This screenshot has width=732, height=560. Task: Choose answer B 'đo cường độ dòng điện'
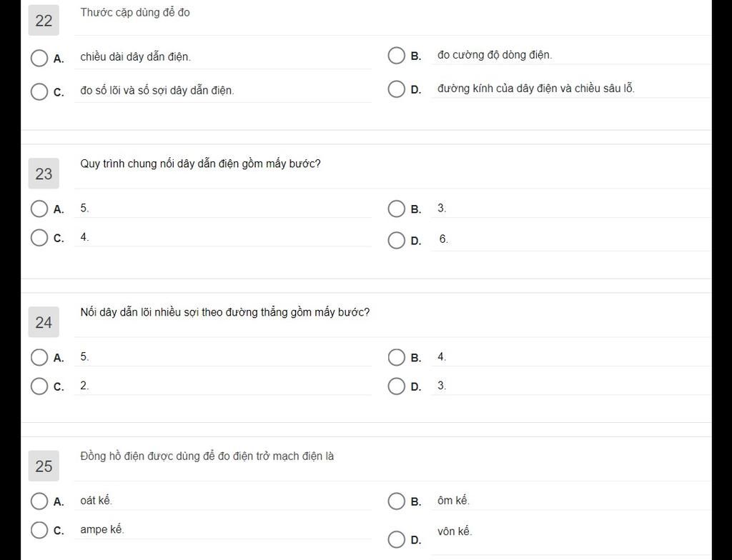pyautogui.click(x=397, y=56)
